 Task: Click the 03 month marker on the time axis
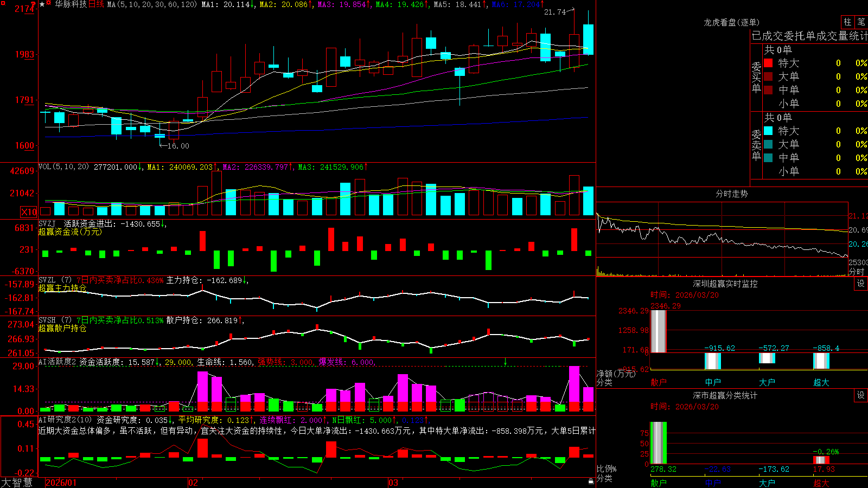click(393, 483)
